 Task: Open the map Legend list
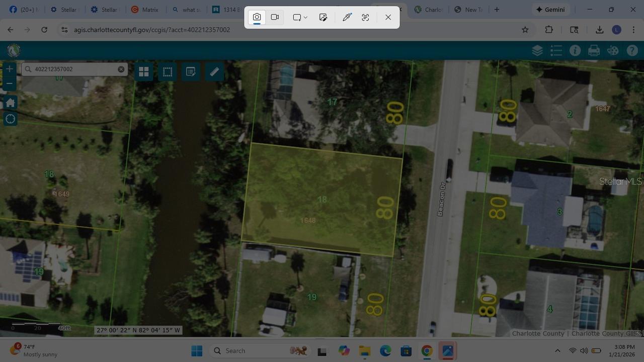pos(556,50)
